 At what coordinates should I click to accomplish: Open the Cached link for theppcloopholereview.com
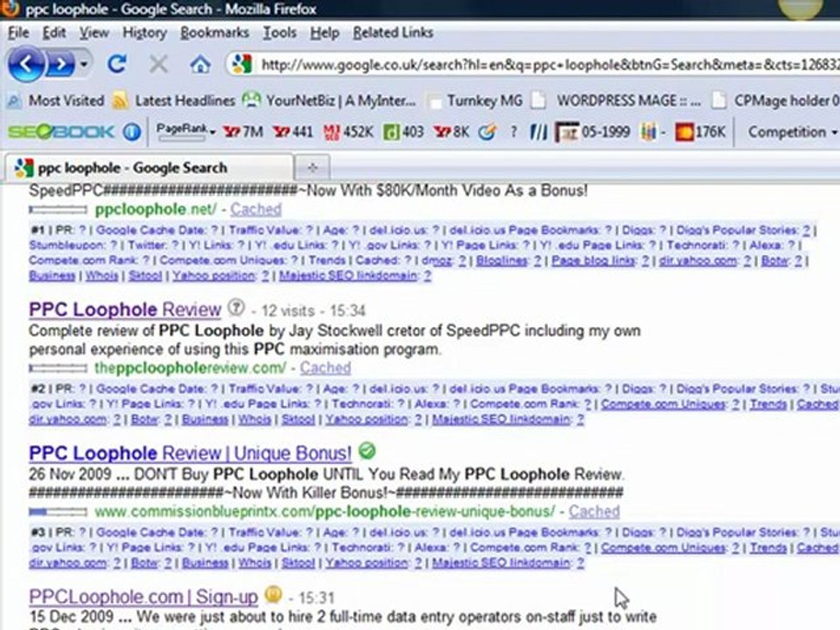[325, 368]
